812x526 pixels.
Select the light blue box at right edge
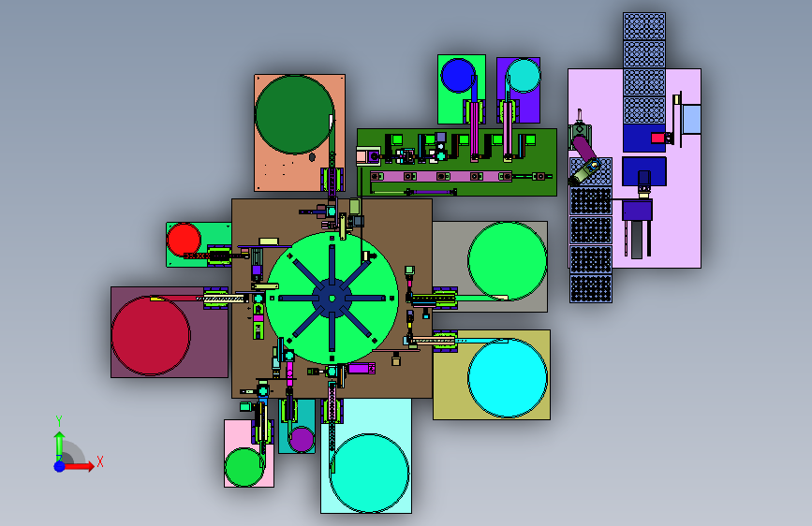click(x=692, y=119)
